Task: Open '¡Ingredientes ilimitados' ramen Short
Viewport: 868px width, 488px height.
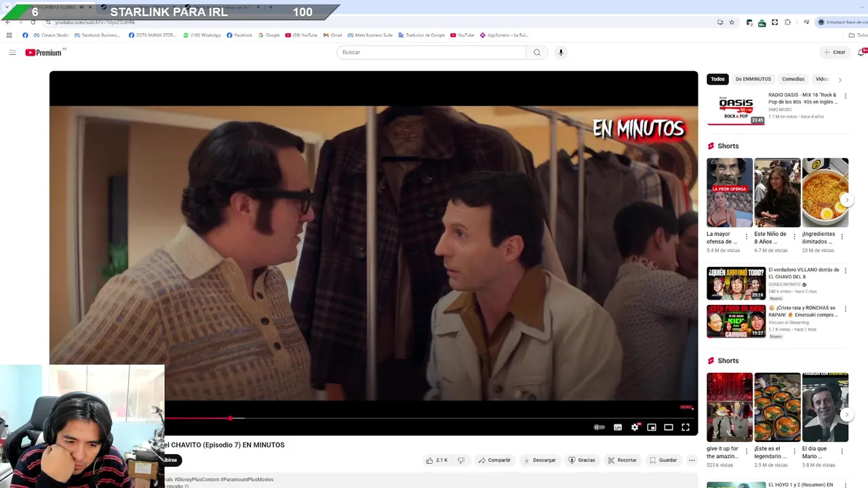Action: tap(825, 192)
